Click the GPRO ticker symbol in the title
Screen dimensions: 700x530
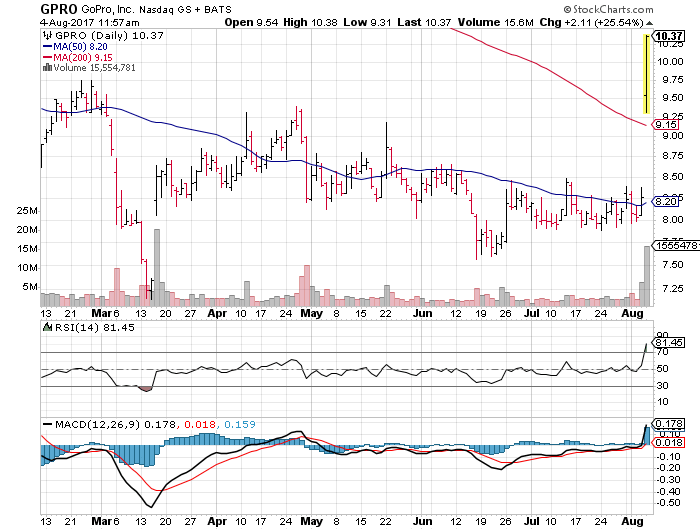tap(59, 9)
